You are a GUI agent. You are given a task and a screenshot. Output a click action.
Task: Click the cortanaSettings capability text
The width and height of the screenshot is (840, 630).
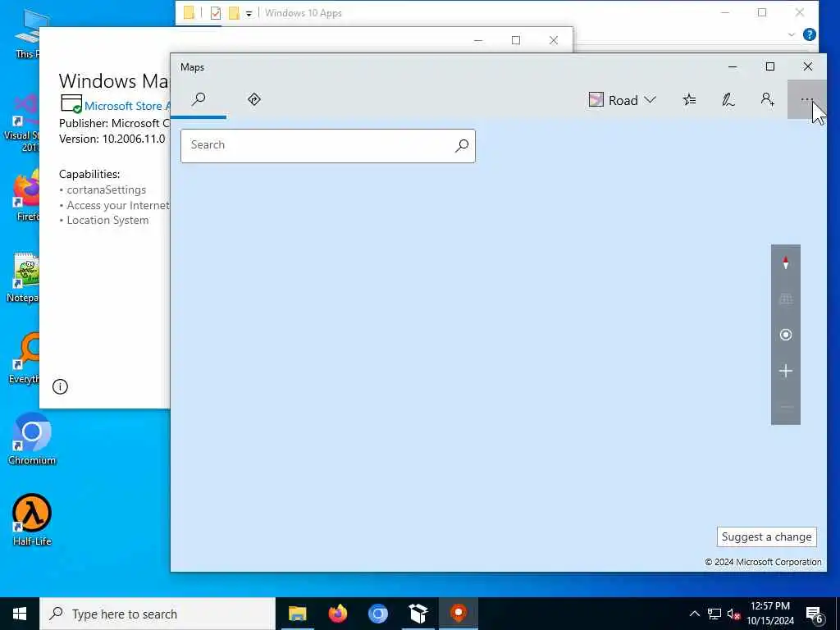pyautogui.click(x=106, y=189)
